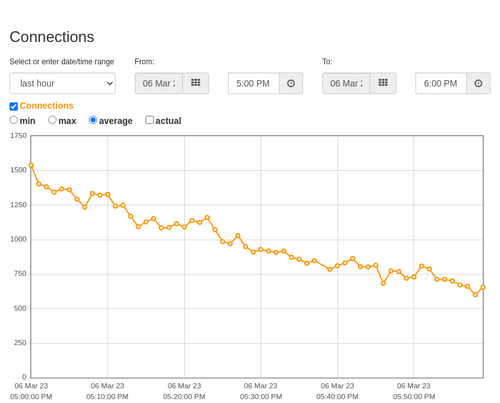The image size is (500, 403).
Task: Click the From date field 06 Mar
Action: tap(159, 83)
